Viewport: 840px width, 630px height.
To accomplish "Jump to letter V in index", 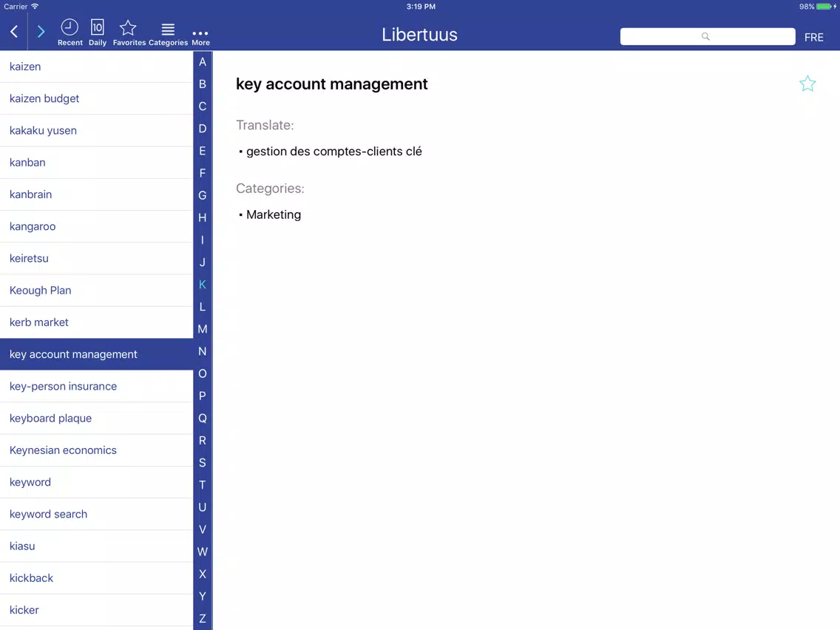I will pyautogui.click(x=203, y=529).
